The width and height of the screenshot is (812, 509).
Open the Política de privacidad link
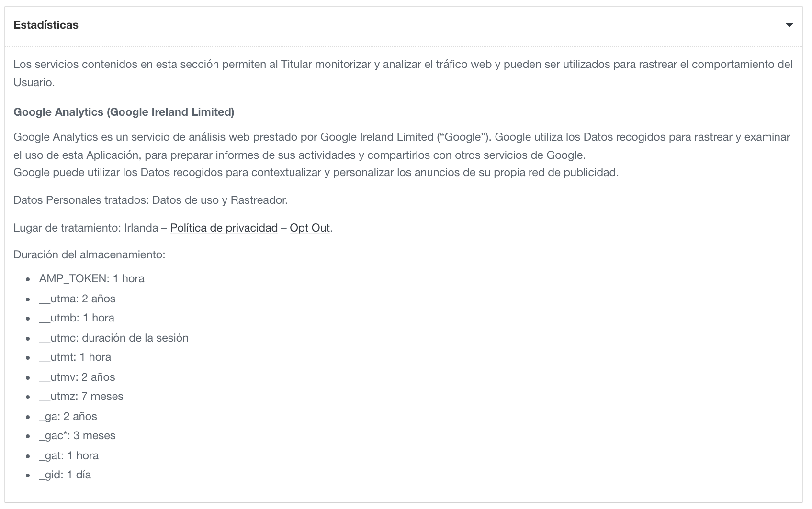(224, 228)
